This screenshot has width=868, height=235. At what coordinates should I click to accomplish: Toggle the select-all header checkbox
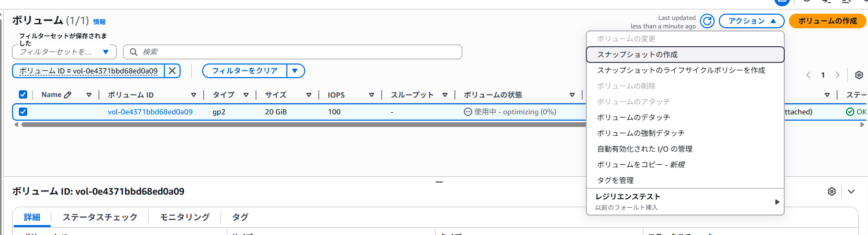pyautogui.click(x=23, y=94)
